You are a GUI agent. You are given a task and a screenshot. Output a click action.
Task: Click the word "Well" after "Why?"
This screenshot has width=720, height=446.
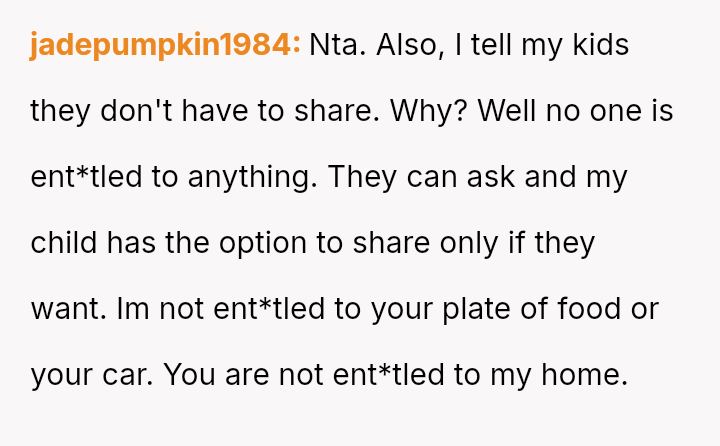508,112
